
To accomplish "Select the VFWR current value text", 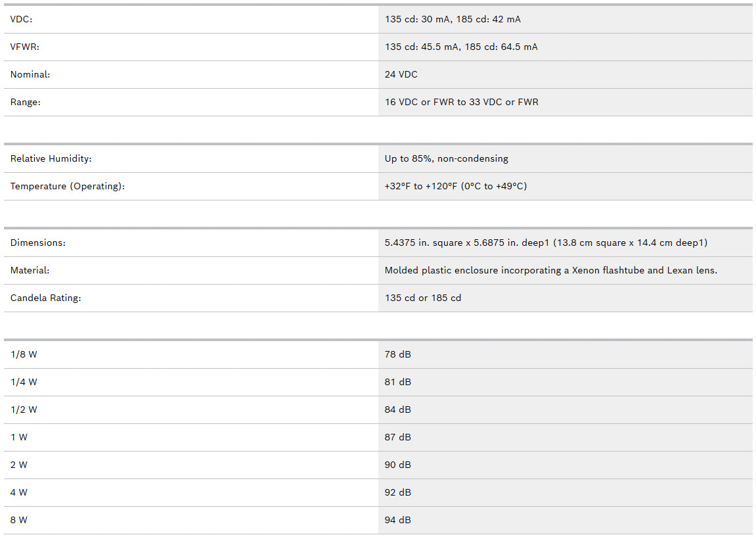I will tap(461, 47).
